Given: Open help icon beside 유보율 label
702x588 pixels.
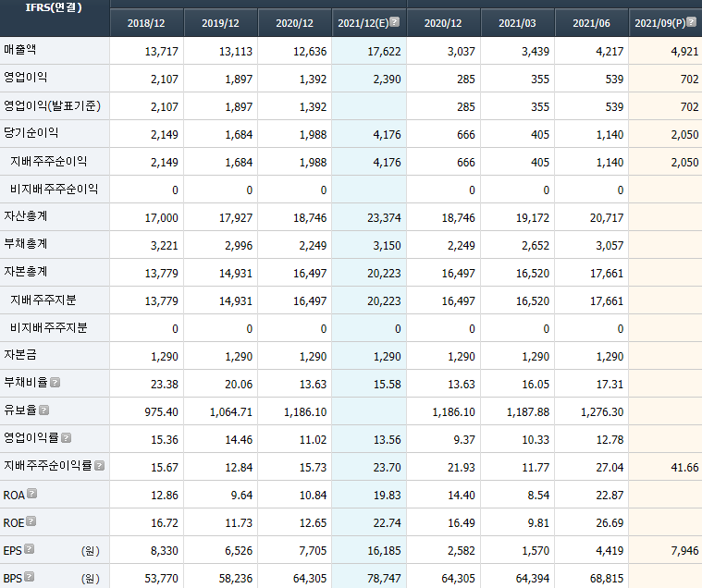Looking at the screenshot, I should 43,410.
